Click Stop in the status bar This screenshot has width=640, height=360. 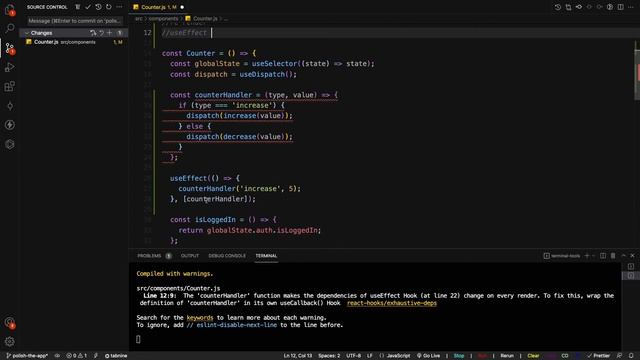[x=459, y=356]
